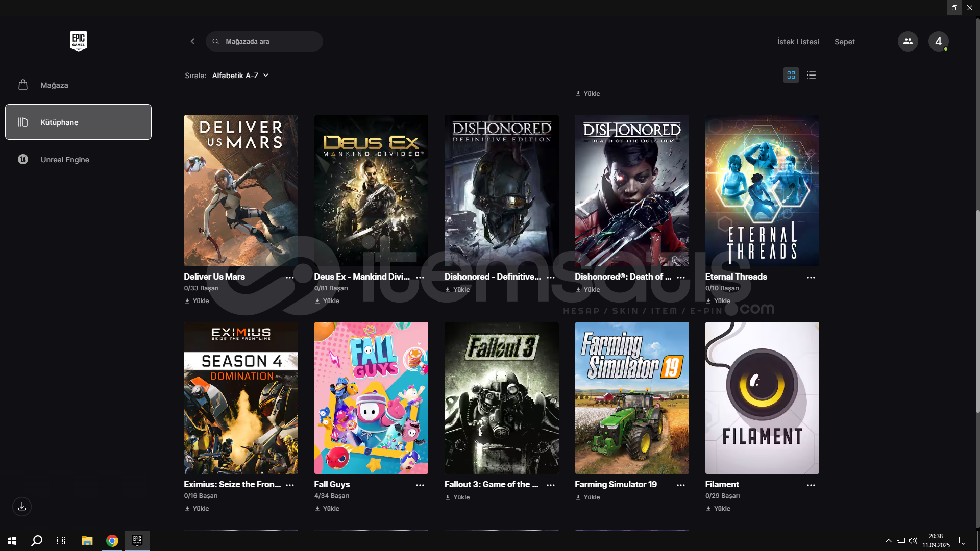Click the Farming Simulator 19 title text

pyautogui.click(x=616, y=484)
